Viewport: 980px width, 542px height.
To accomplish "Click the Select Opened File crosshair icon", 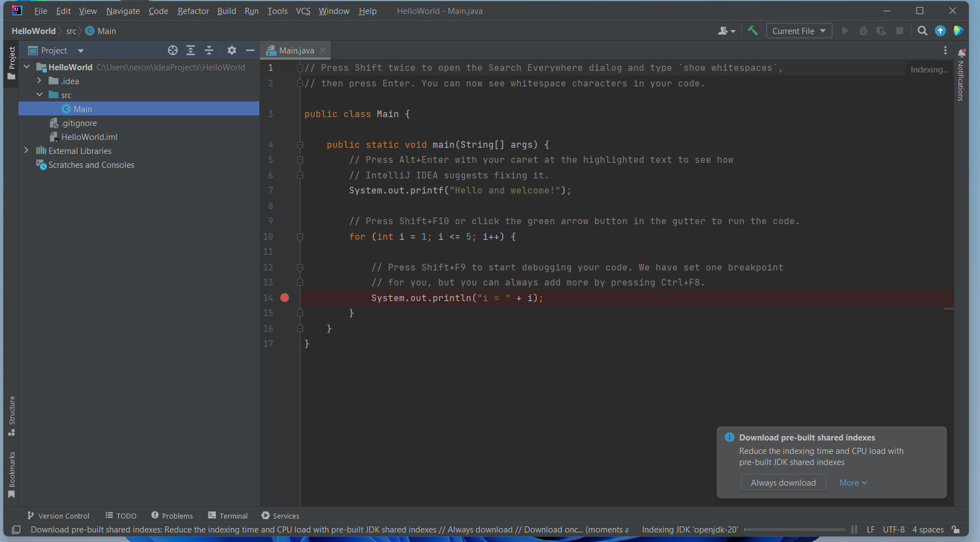I will (x=173, y=50).
